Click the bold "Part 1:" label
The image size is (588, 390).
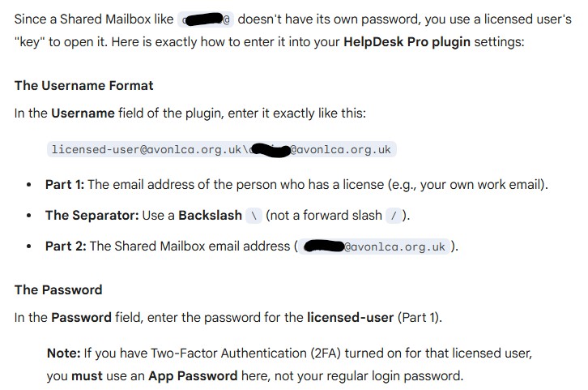[x=65, y=184]
